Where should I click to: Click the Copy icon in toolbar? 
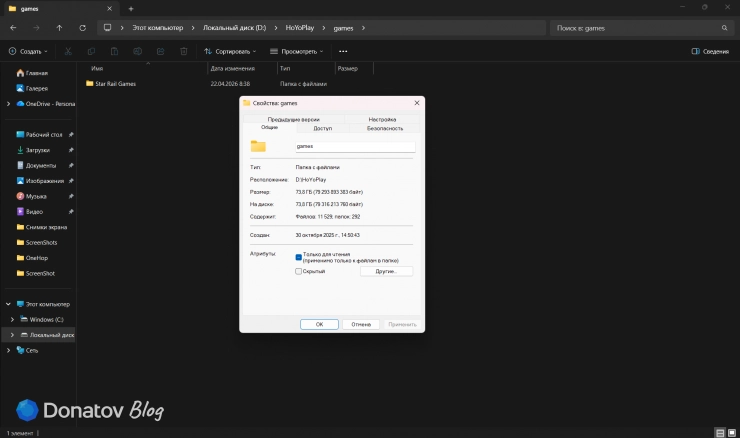coord(91,51)
